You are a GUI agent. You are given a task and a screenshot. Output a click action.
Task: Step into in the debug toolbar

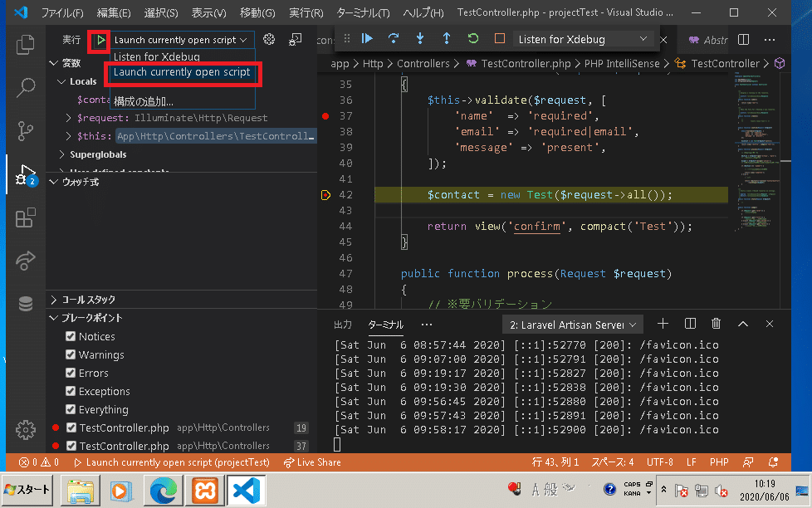click(420, 39)
